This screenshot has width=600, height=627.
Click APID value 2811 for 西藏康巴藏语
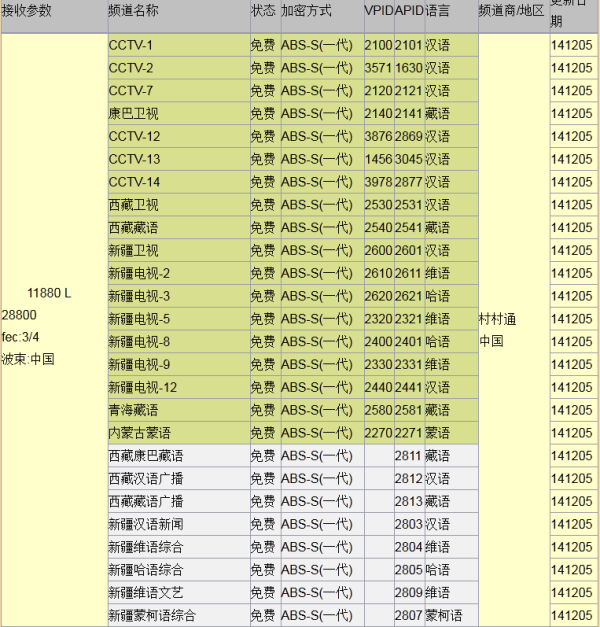tap(409, 455)
